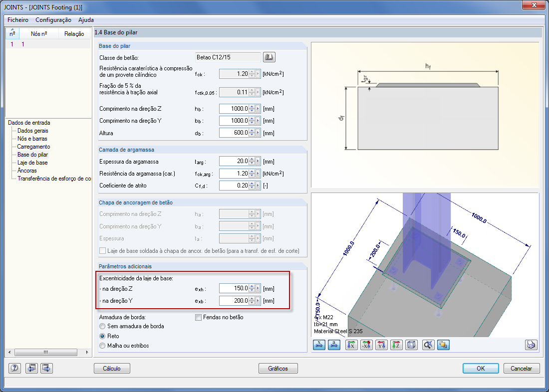Select Nós e barras in the tree
Viewport: 549px width, 392px height.
(32, 139)
